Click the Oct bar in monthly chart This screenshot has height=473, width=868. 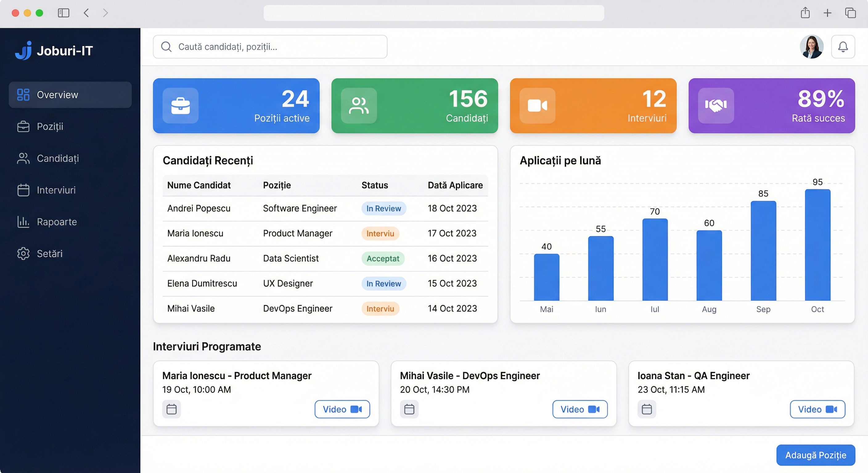pyautogui.click(x=817, y=245)
